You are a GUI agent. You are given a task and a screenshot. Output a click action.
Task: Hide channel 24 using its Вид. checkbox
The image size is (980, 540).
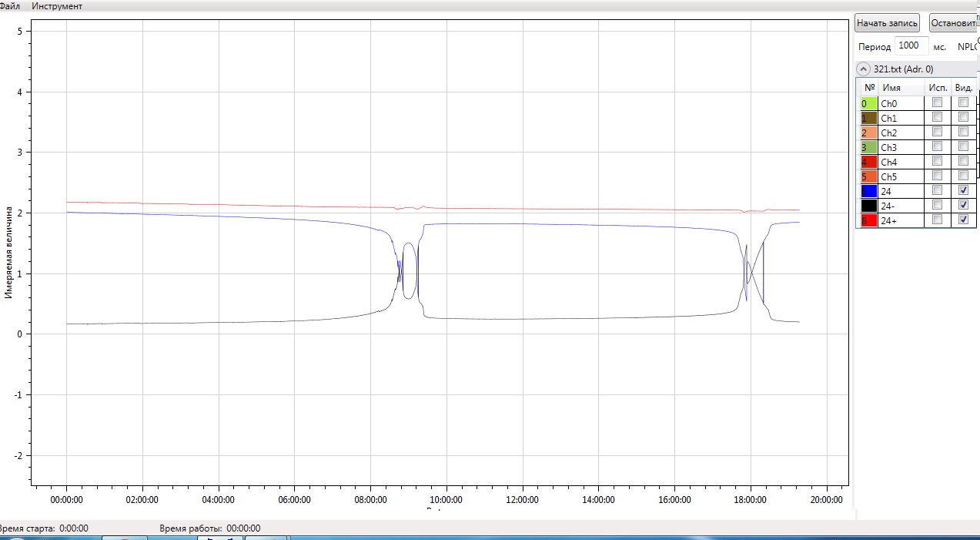[963, 191]
